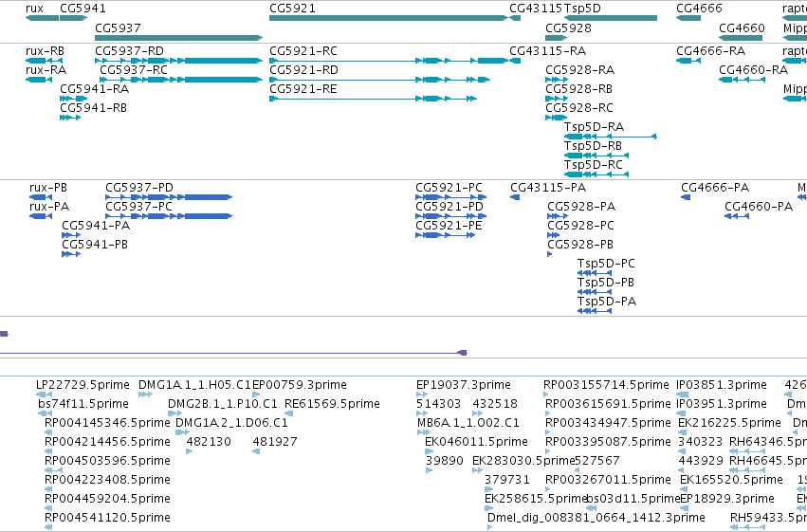Image resolution: width=807 pixels, height=532 pixels.
Task: Click transcript CG5941-RB
Action: pyautogui.click(x=93, y=108)
